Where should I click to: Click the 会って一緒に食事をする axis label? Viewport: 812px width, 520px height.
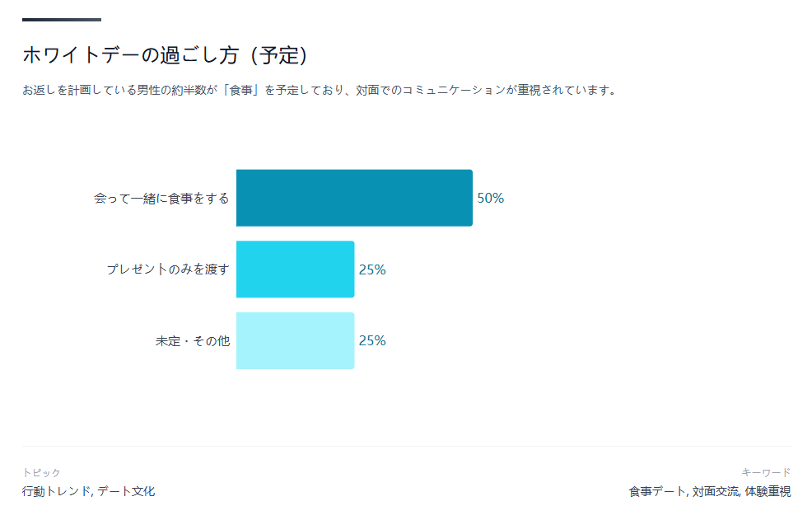pyautogui.click(x=161, y=199)
